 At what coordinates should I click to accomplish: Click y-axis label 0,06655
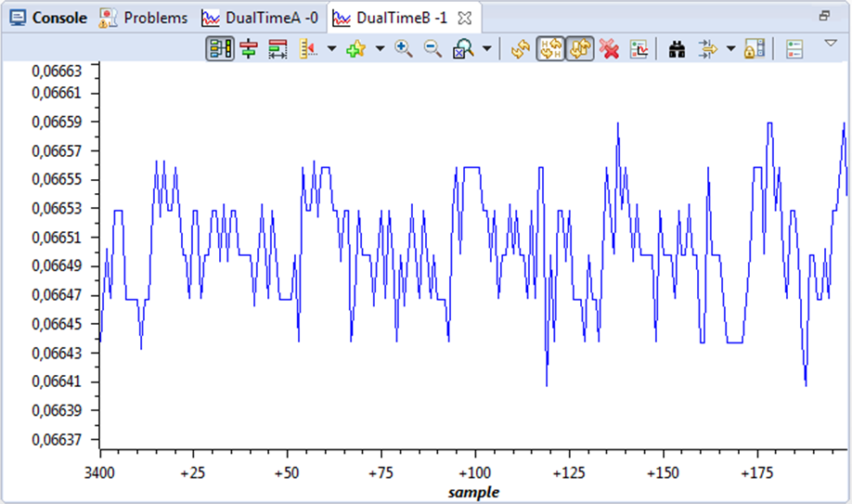click(57, 179)
